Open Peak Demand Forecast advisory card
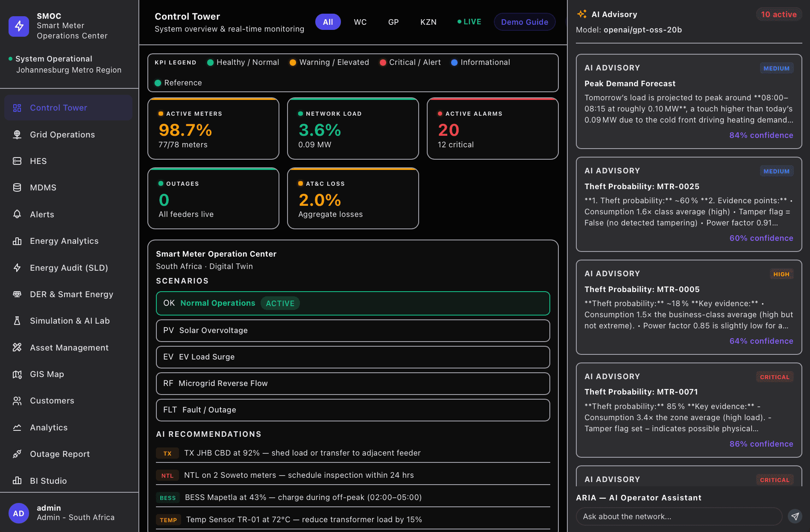The height and width of the screenshot is (532, 810). pyautogui.click(x=689, y=102)
